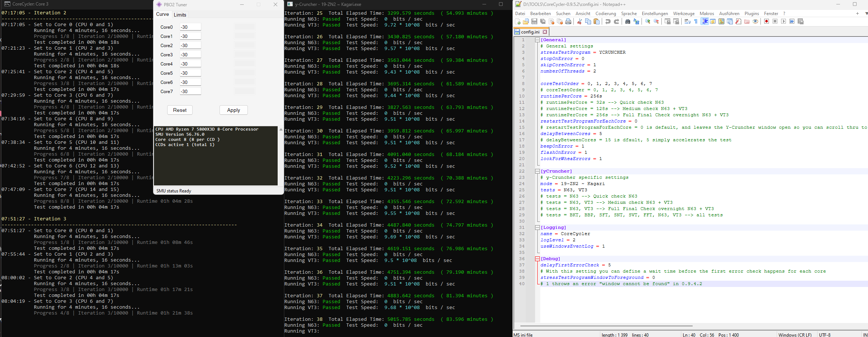Toggle Show All Characters pilcrow icon

(x=696, y=21)
